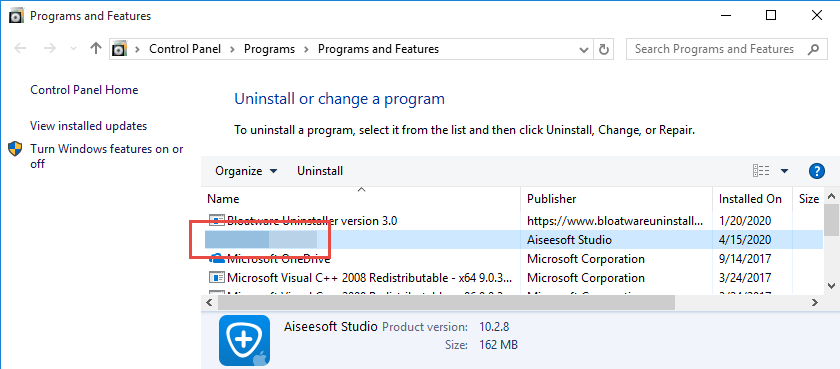Open Turn Windows features on or off
This screenshot has width=840, height=369.
tap(107, 156)
